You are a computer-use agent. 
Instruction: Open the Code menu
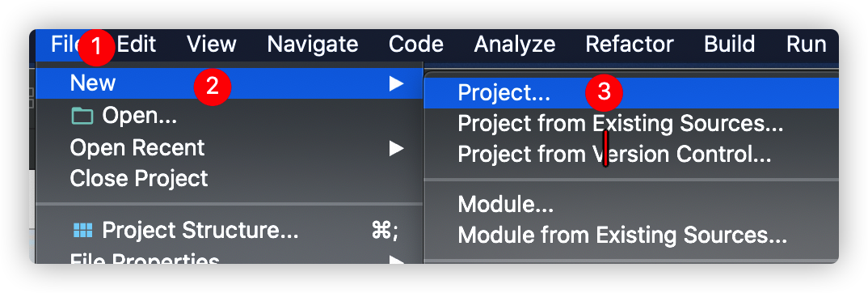(416, 45)
